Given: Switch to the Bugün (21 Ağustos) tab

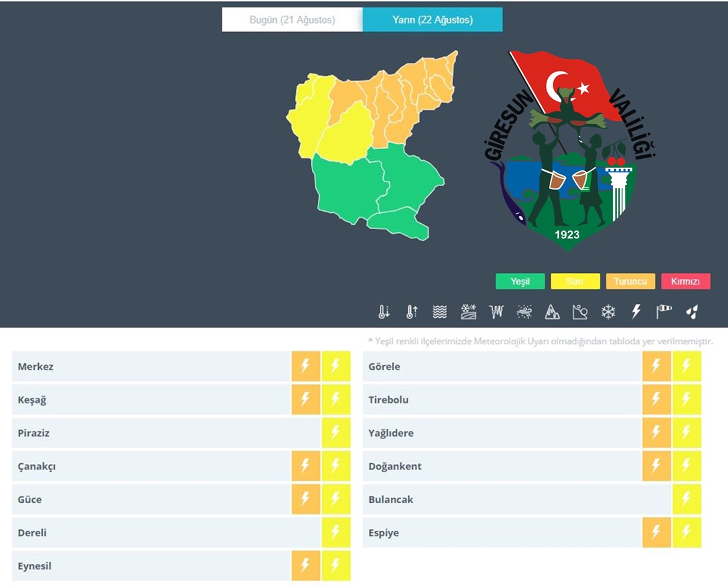Looking at the screenshot, I should point(292,20).
